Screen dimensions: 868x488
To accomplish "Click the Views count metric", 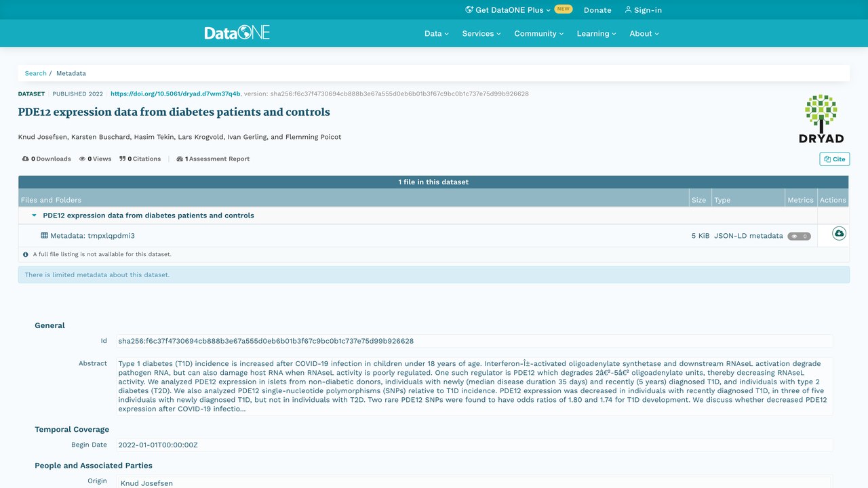I will pos(95,159).
